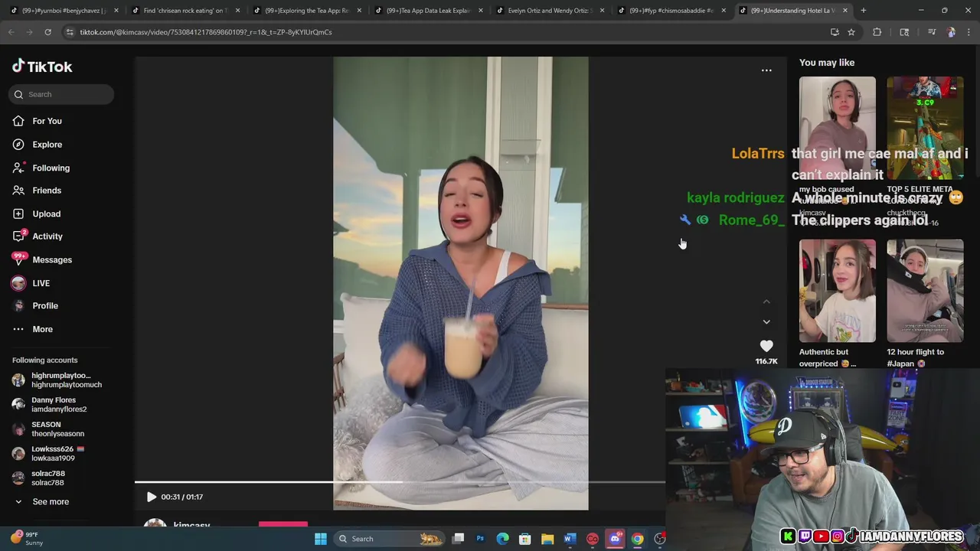Image resolution: width=980 pixels, height=551 pixels.
Task: Like the video with heart icon
Action: (766, 346)
